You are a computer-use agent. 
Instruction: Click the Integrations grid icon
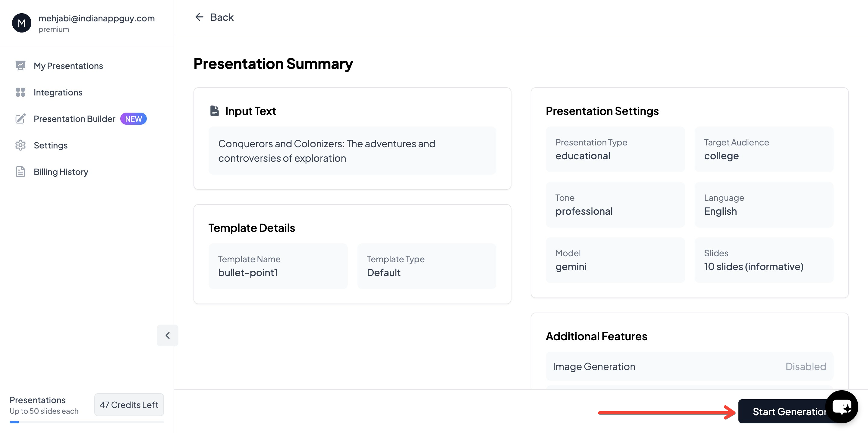tap(20, 92)
